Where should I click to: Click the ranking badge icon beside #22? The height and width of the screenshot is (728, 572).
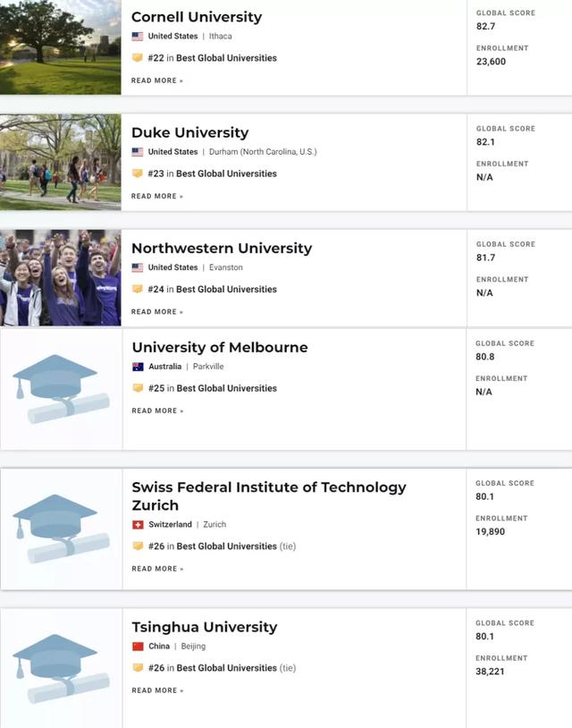pos(138,57)
